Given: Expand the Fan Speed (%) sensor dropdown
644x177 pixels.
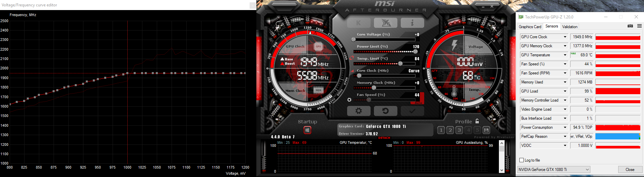Looking at the screenshot, I should click(x=565, y=64).
